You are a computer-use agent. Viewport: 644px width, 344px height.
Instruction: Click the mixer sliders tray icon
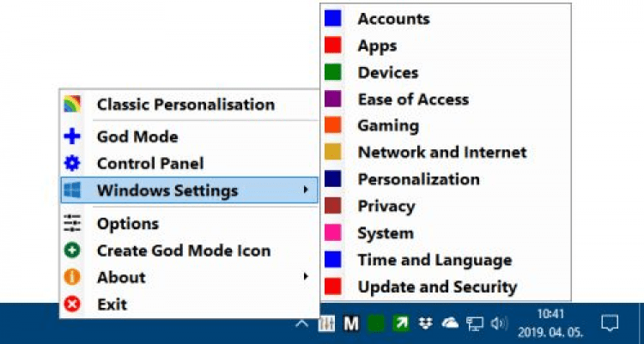click(x=327, y=324)
